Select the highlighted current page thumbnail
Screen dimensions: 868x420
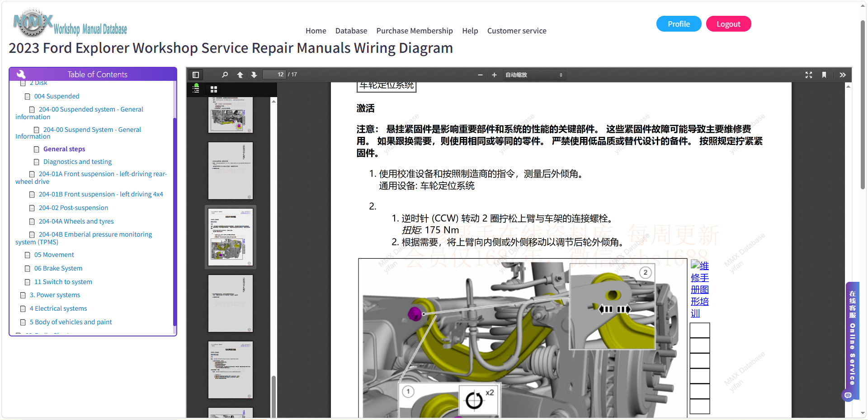pyautogui.click(x=231, y=237)
